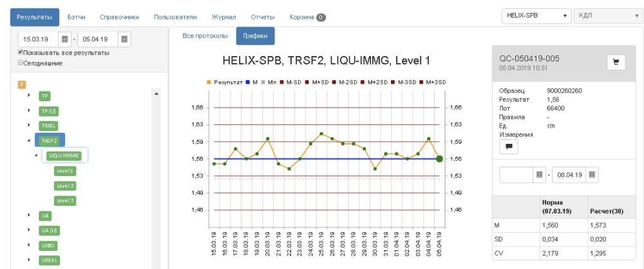Click the orange badge numbered 3
This screenshot has height=269, width=644.
tap(21, 84)
